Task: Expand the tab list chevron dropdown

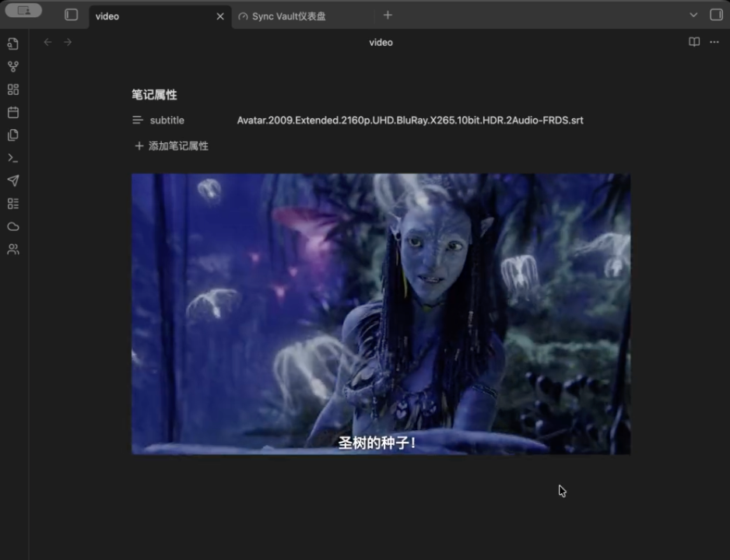Action: [693, 15]
